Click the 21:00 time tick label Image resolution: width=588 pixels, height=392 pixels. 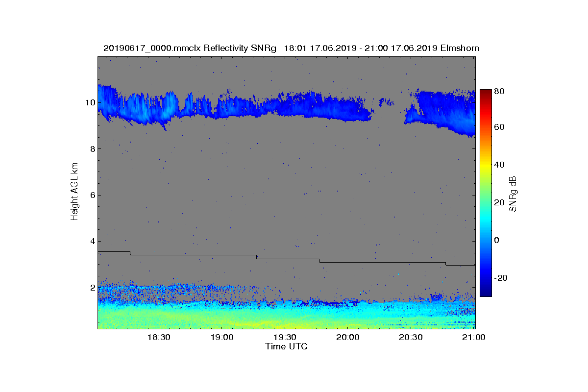(x=474, y=338)
